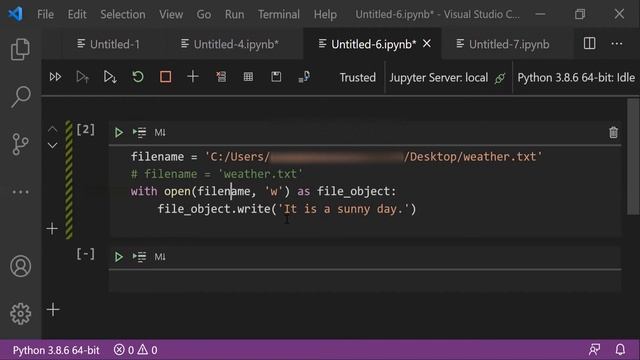Change the Python 3.8.6 64-bit kernel
This screenshot has width=640, height=360.
[576, 78]
